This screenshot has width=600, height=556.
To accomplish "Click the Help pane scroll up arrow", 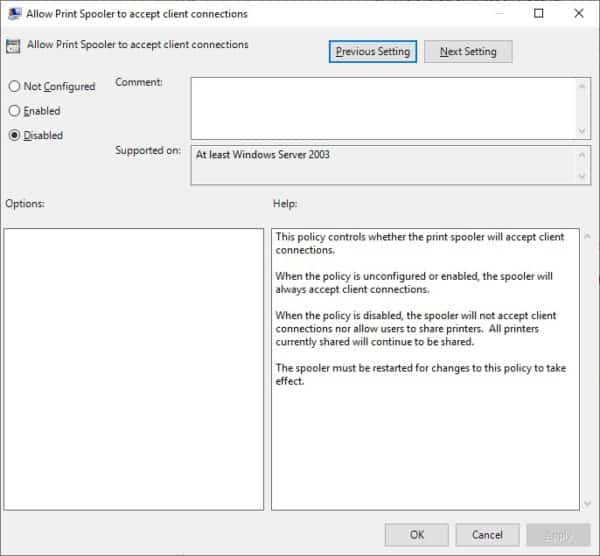I will 587,236.
